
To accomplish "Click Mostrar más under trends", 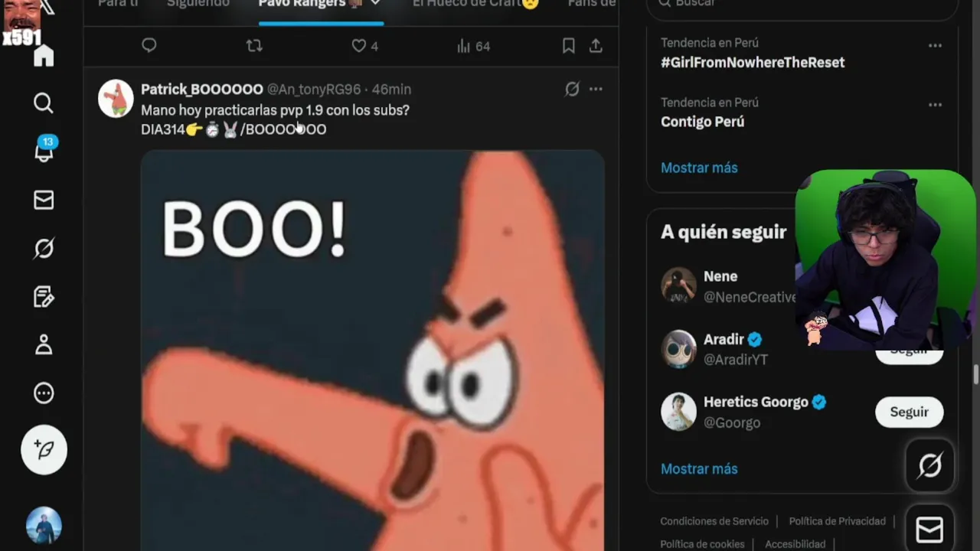I will click(699, 168).
